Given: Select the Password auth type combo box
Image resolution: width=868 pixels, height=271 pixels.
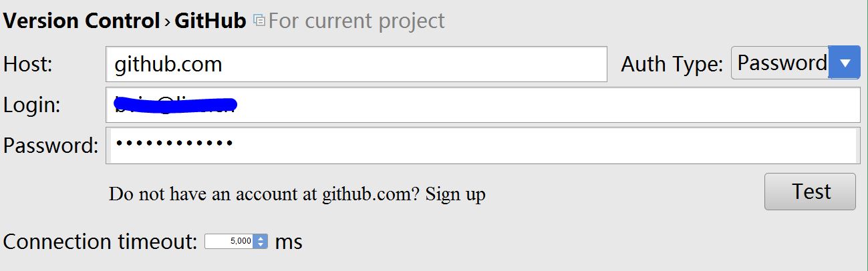Looking at the screenshot, I should point(780,63).
